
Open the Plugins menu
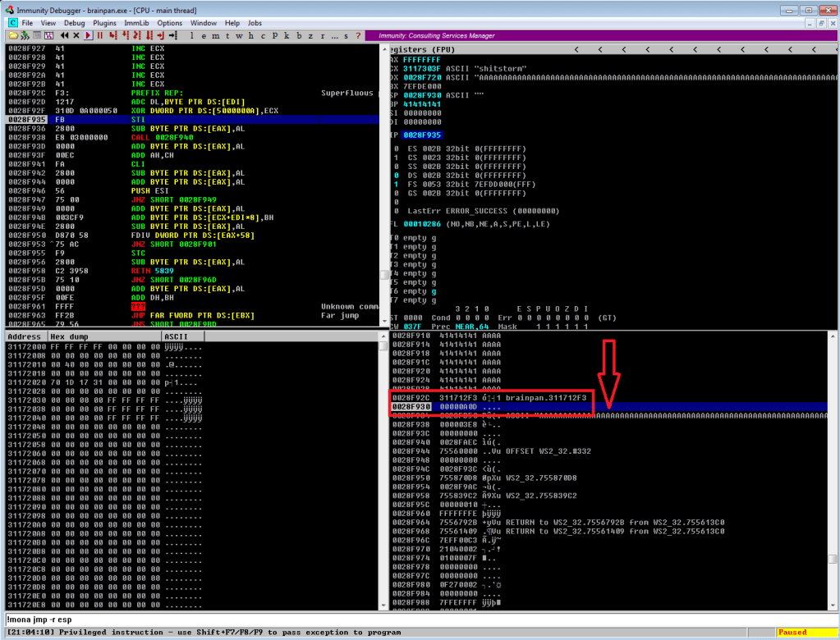point(104,23)
